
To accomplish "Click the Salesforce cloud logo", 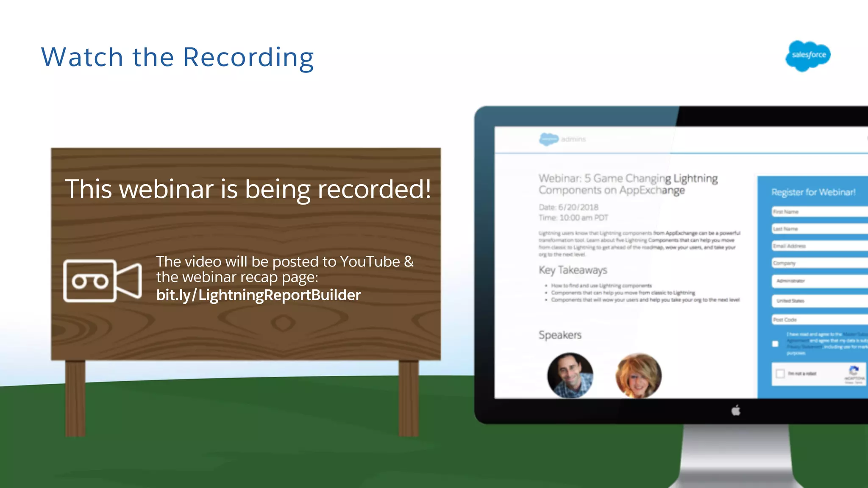I will coord(808,55).
